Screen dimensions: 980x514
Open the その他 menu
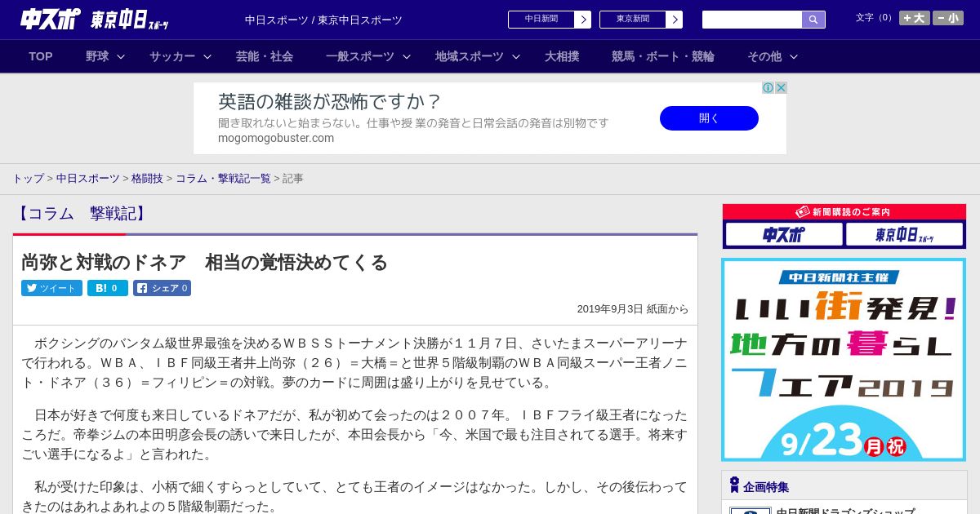[x=764, y=56]
